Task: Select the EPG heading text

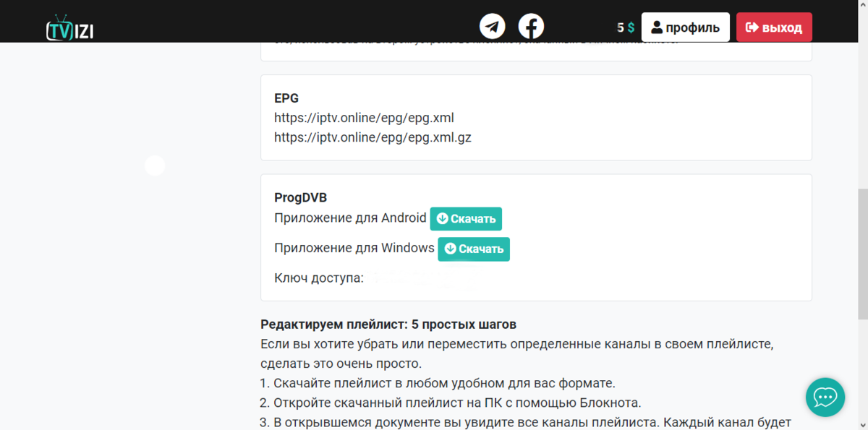Action: click(x=285, y=98)
